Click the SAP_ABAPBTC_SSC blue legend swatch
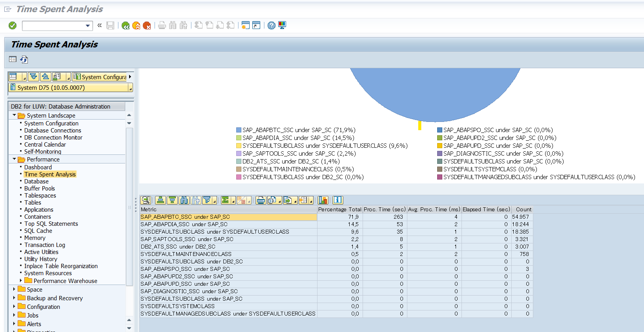644x332 pixels. click(239, 130)
